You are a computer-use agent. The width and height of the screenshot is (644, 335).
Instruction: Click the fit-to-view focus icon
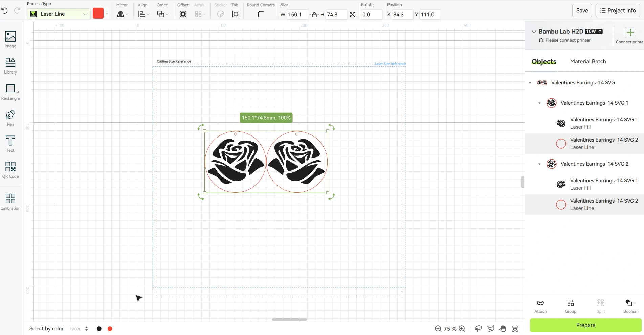[515, 329]
